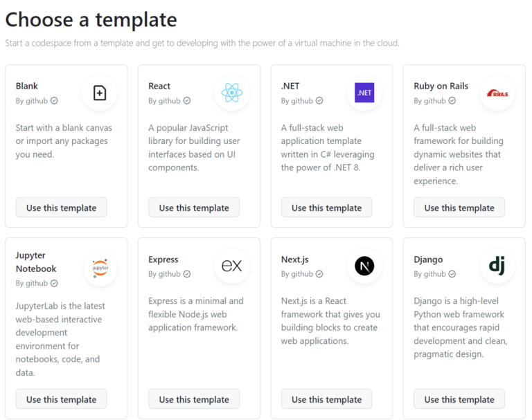This screenshot has height=420, width=532.
Task: Click the Django 'dj' logo icon
Action: [497, 265]
